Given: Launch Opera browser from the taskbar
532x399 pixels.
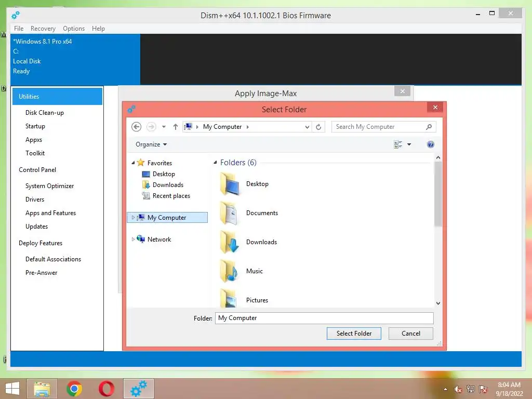Looking at the screenshot, I should click(x=106, y=389).
